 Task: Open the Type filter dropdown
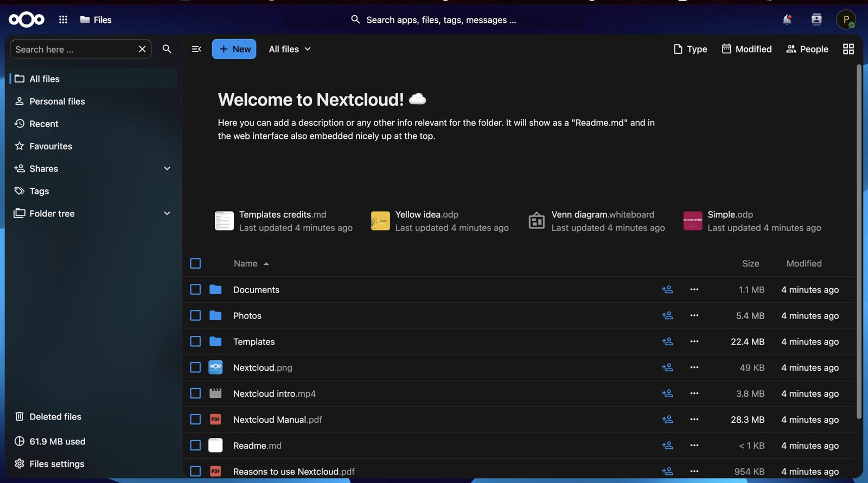point(690,49)
